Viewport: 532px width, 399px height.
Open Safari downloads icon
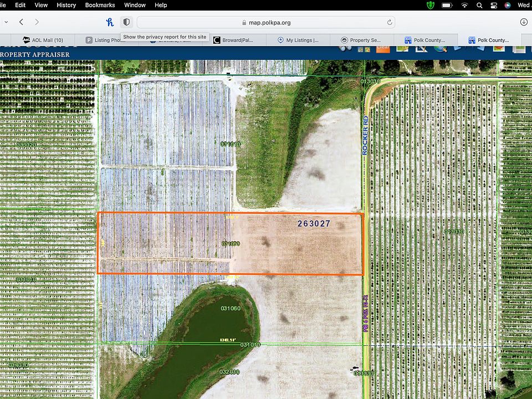click(x=524, y=22)
